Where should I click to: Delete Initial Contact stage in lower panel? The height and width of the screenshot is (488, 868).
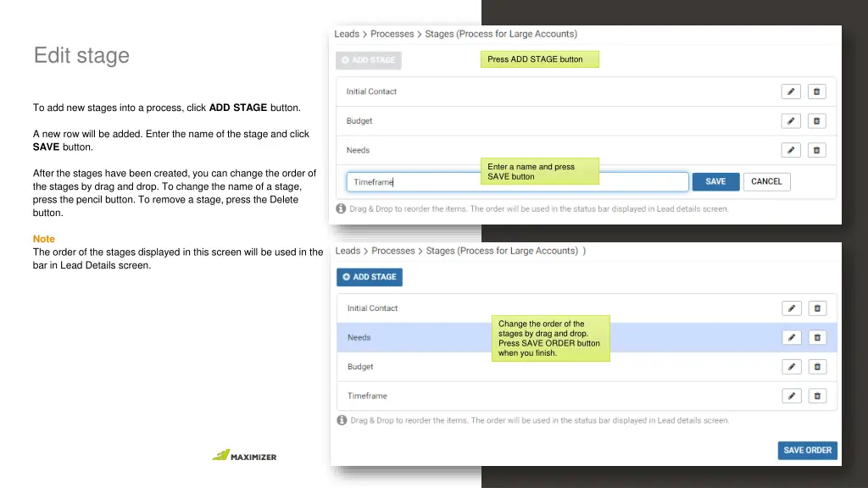pos(817,308)
